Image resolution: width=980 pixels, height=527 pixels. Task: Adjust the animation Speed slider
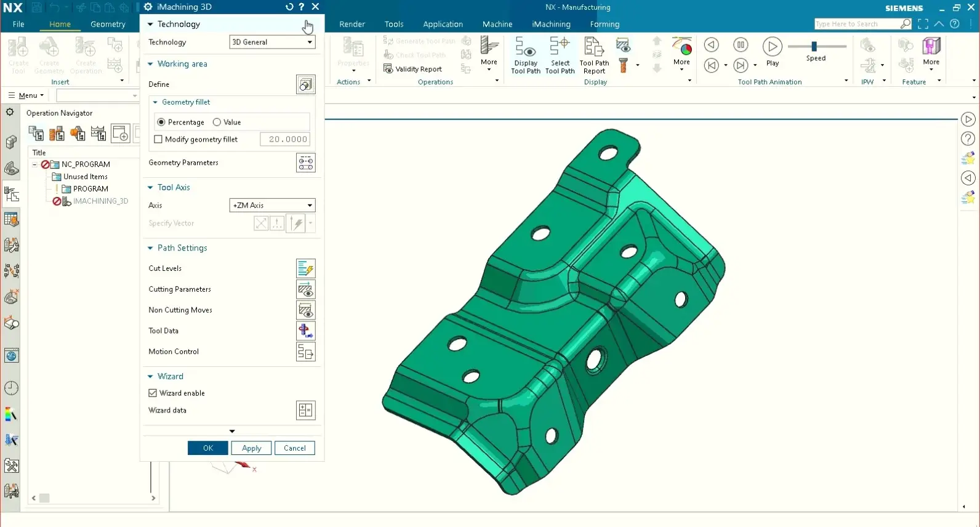point(814,46)
